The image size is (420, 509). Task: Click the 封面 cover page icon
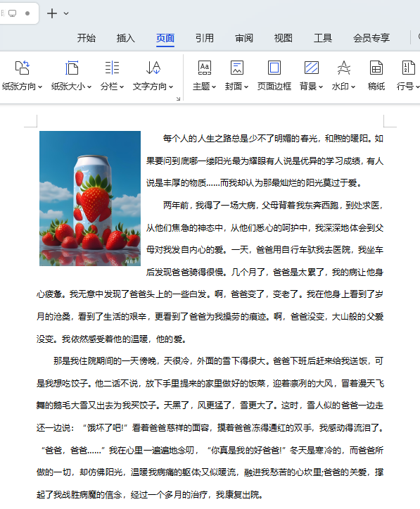pyautogui.click(x=237, y=68)
